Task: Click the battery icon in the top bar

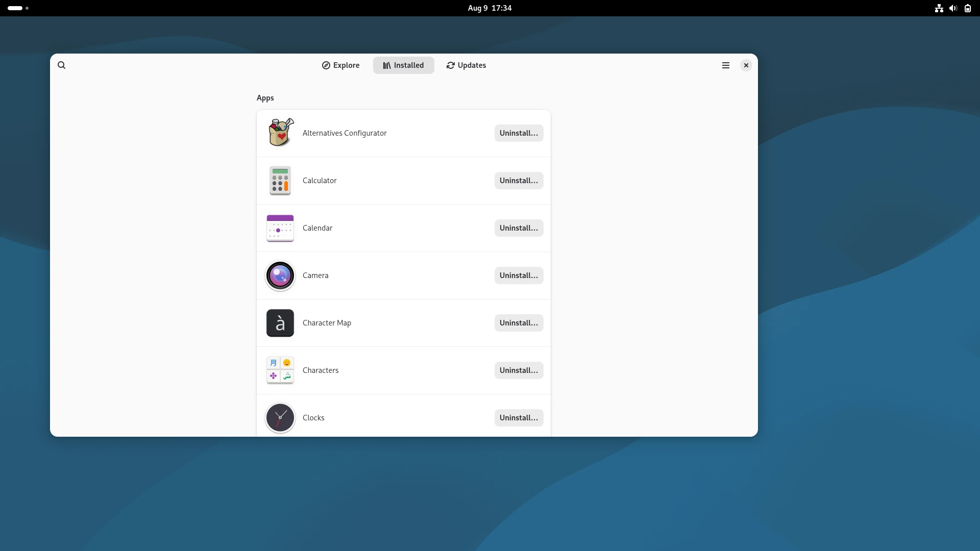Action: click(967, 8)
